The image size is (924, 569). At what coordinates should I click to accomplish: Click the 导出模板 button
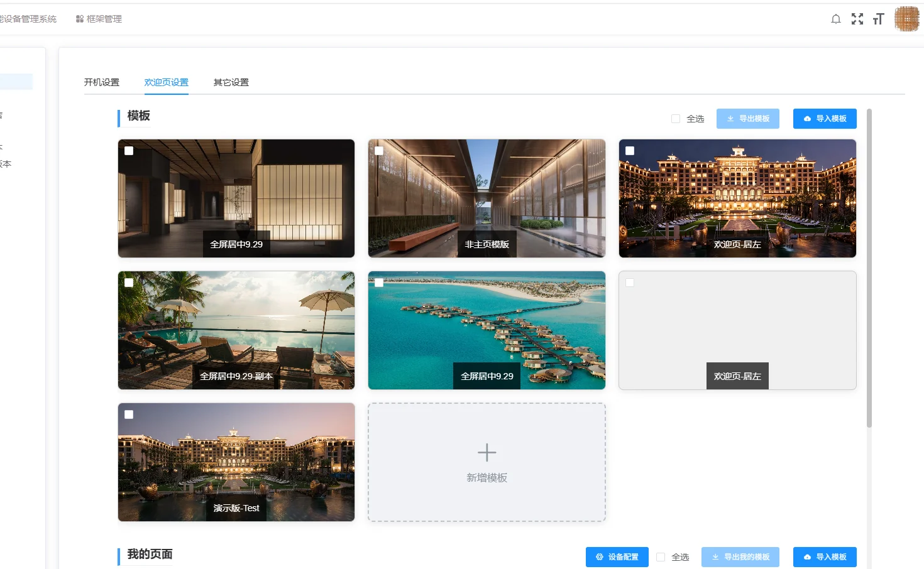point(748,119)
